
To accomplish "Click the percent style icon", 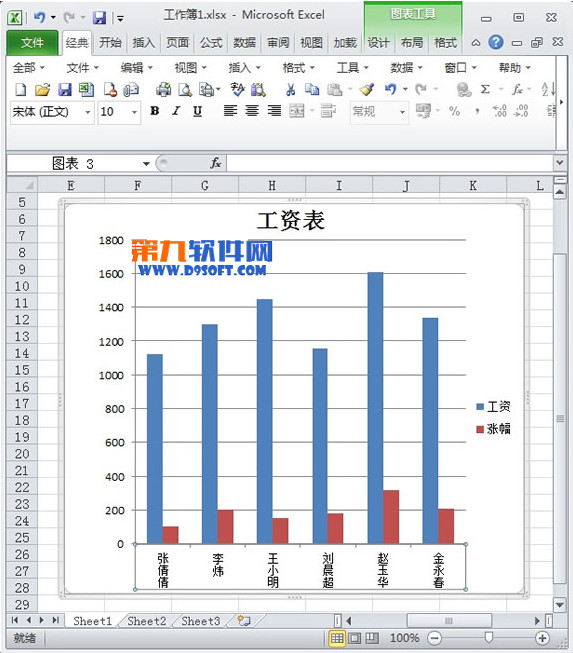I will click(x=454, y=111).
